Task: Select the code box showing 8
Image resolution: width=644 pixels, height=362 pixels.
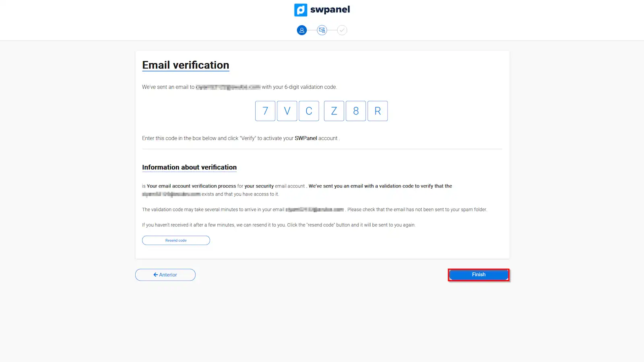Action: click(356, 111)
